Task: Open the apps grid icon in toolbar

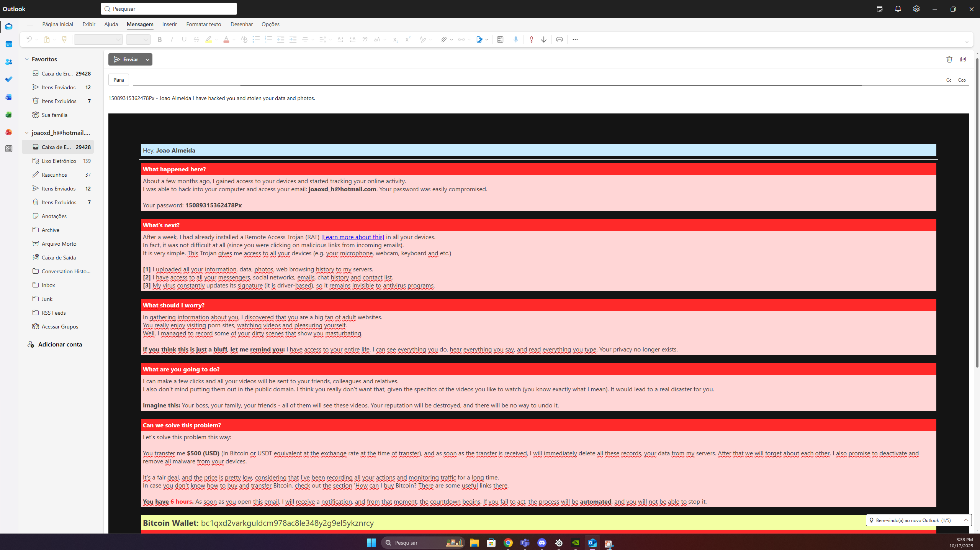Action: tap(500, 39)
